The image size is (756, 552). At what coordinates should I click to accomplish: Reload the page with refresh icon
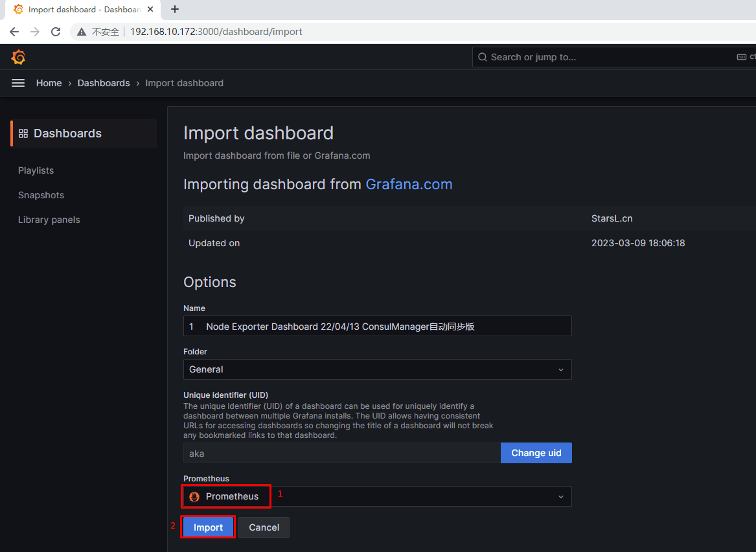coord(56,32)
